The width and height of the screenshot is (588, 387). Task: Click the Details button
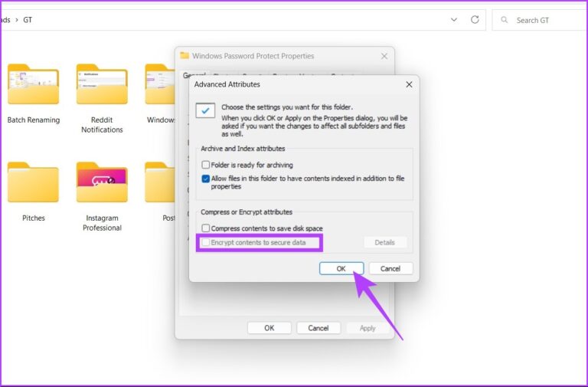click(384, 242)
